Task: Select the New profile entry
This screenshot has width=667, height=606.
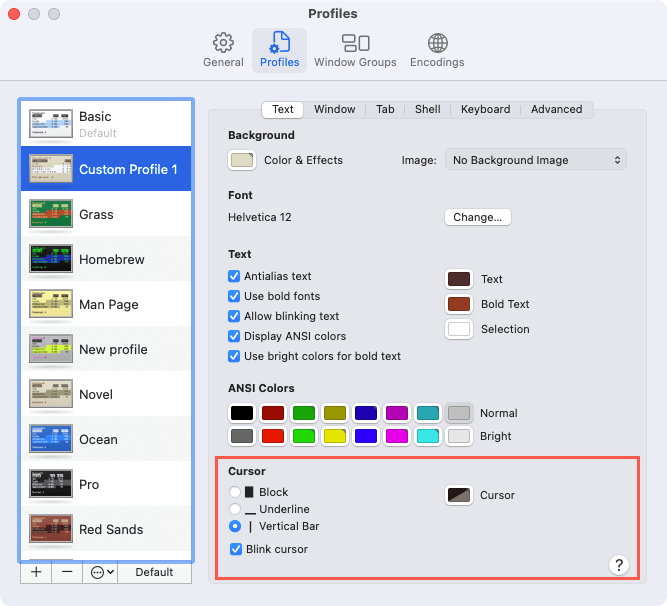Action: (x=106, y=349)
